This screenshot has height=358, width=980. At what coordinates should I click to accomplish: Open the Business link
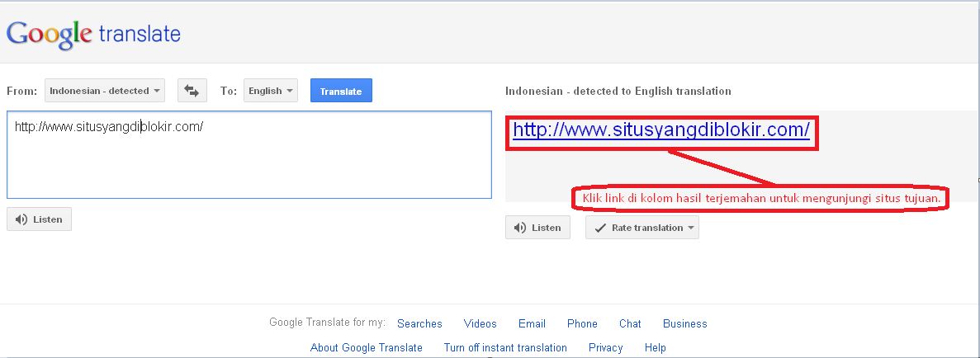point(685,323)
